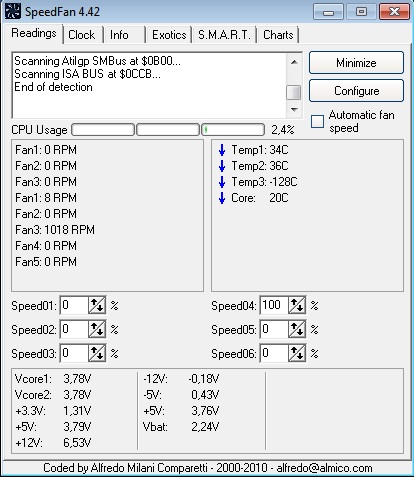Select the 'Fan5: 0 RPM' reading

[x=46, y=262]
